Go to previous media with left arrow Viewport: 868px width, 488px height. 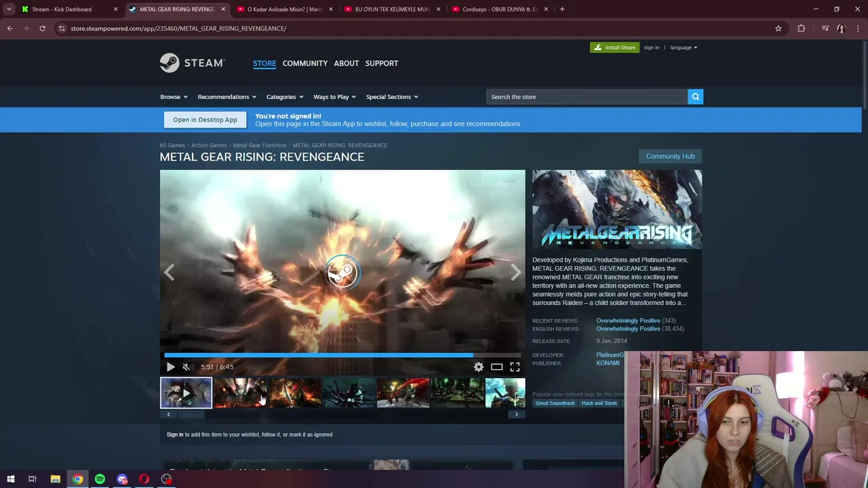coord(170,272)
